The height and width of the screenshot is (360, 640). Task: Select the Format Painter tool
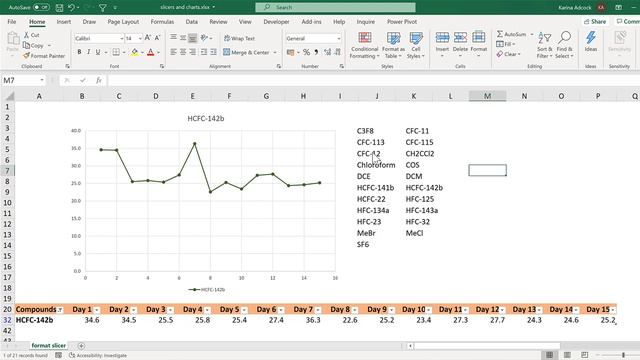[x=44, y=56]
